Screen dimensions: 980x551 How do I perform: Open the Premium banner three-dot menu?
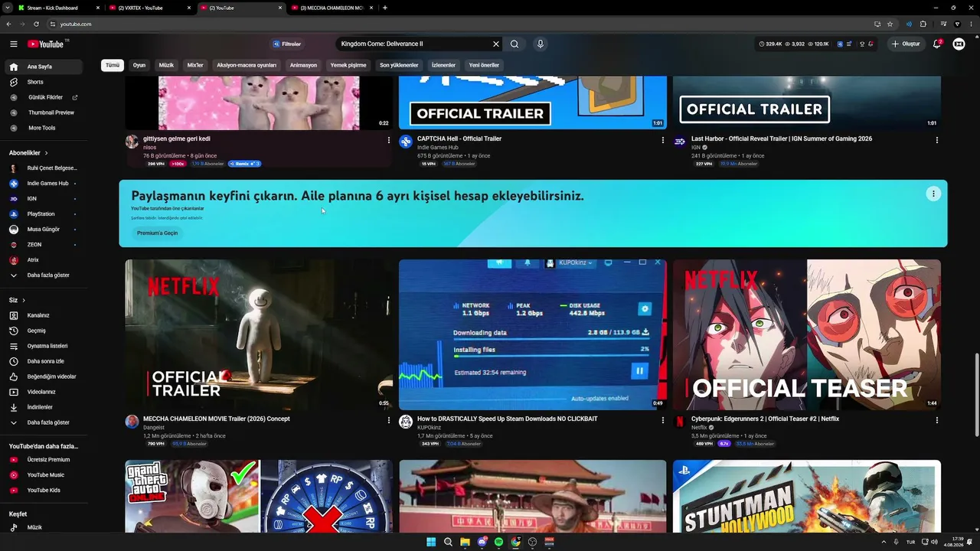coord(933,194)
